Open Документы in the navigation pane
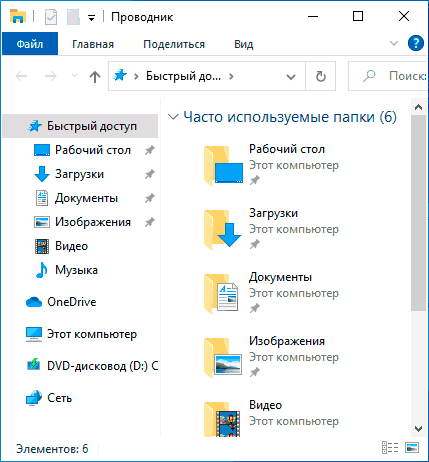The image size is (429, 462). point(86,198)
